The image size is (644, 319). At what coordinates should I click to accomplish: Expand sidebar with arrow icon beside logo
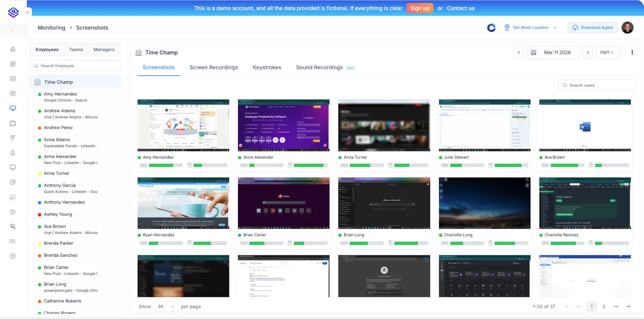(x=27, y=12)
